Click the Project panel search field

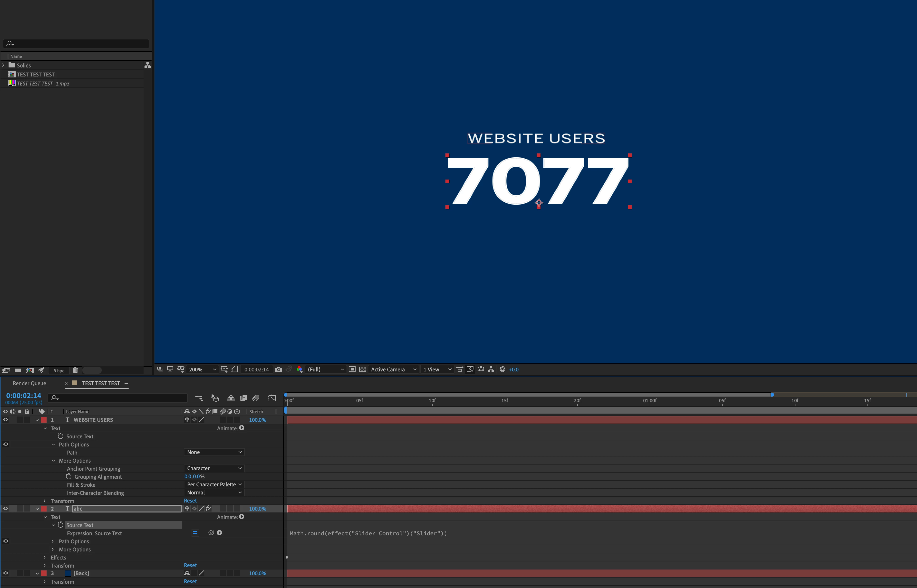pyautogui.click(x=77, y=43)
